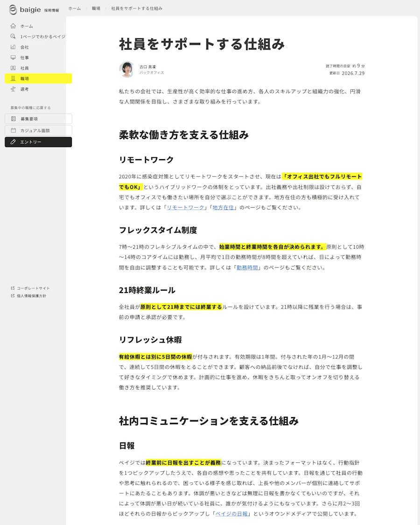Open the ベイジの日報 inline link
The width and height of the screenshot is (420, 525).
[x=231, y=514]
